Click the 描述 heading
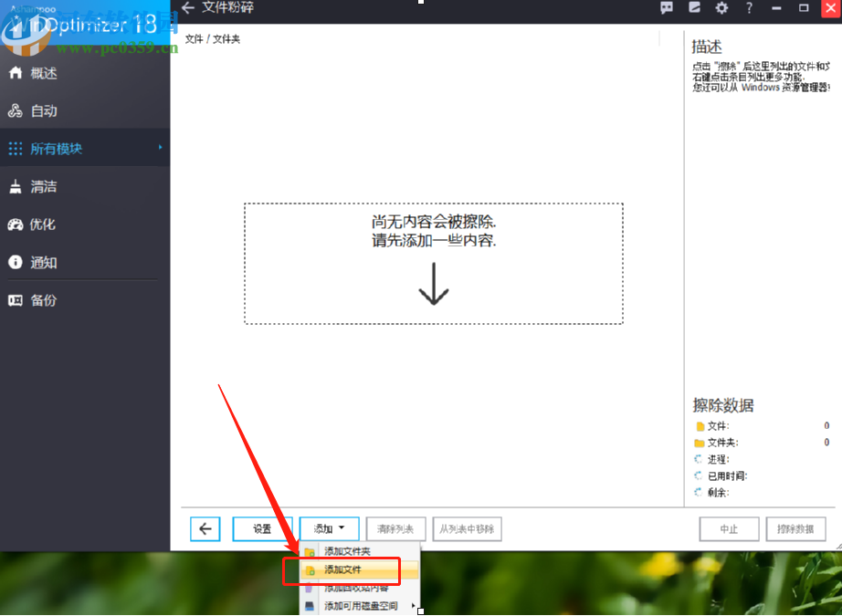 707,47
